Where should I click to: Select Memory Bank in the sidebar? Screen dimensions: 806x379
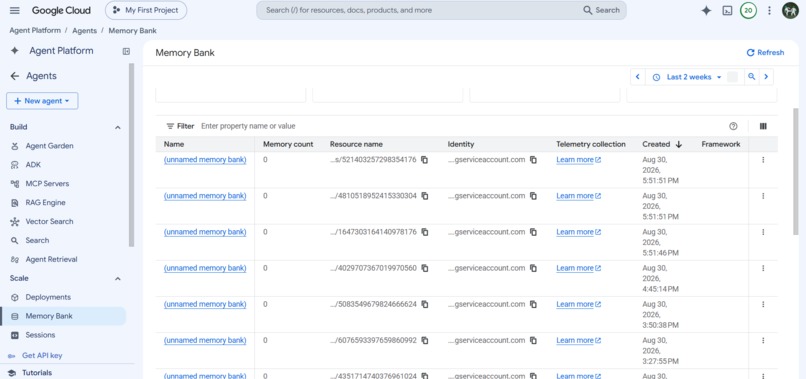click(x=63, y=316)
